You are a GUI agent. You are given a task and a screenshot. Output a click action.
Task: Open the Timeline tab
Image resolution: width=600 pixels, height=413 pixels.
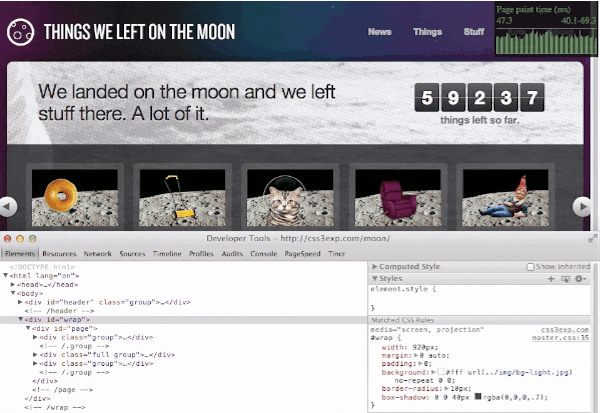pyautogui.click(x=166, y=255)
